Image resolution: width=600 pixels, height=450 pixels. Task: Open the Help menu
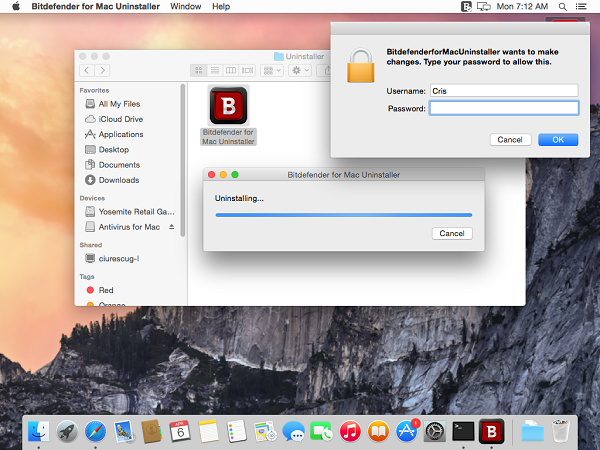221,6
